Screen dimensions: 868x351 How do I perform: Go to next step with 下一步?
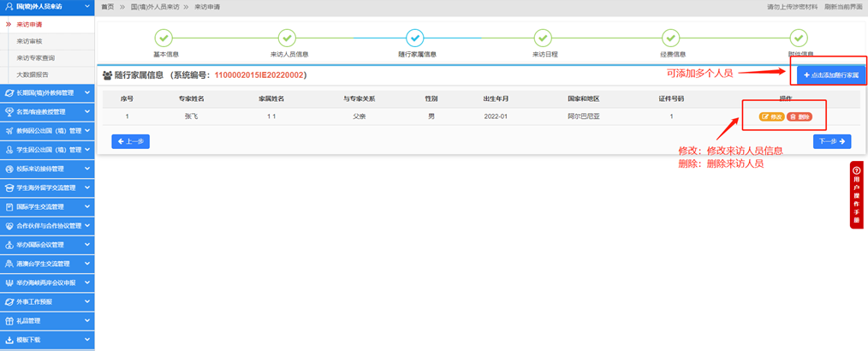pyautogui.click(x=831, y=141)
